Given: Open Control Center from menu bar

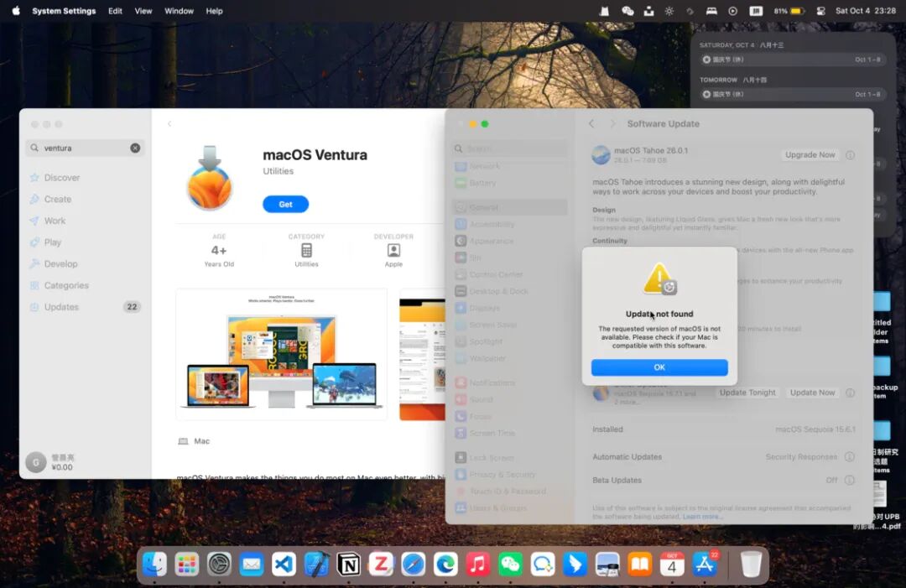Looking at the screenshot, I should 821,11.
